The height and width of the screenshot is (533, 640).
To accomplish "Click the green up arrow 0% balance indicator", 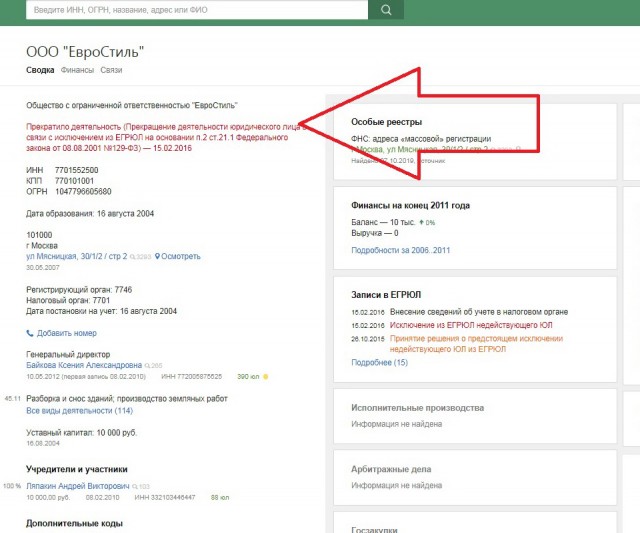I will coord(427,222).
